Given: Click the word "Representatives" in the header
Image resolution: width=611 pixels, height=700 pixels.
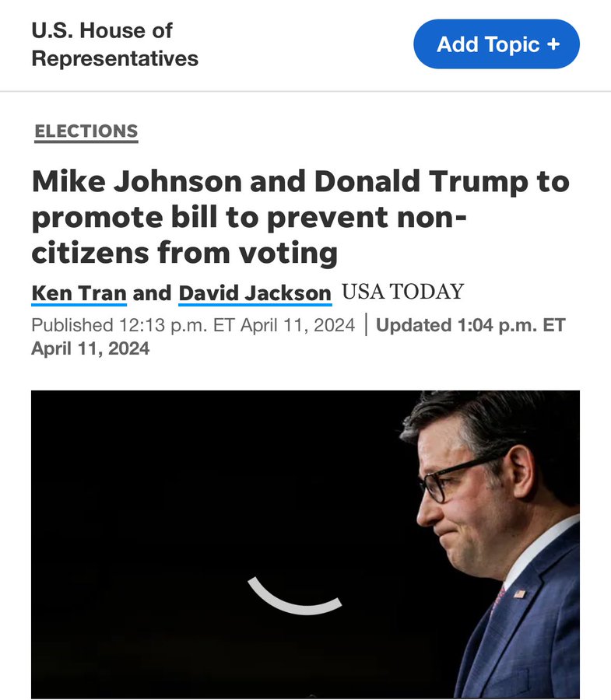Looking at the screenshot, I should tap(114, 58).
